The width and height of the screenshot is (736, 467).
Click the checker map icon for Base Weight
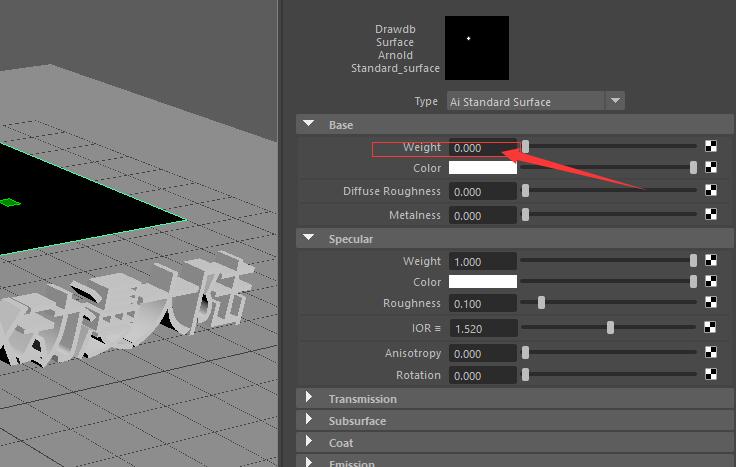(711, 146)
